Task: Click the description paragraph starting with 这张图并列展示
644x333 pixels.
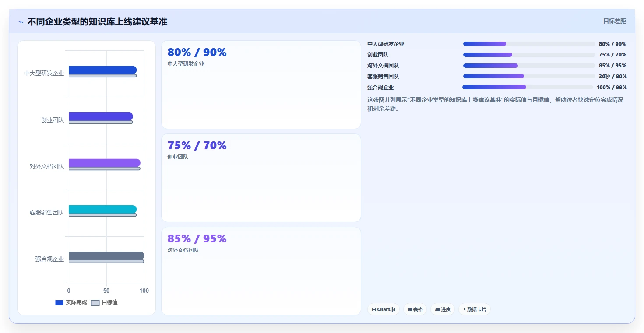Action: tap(495, 104)
